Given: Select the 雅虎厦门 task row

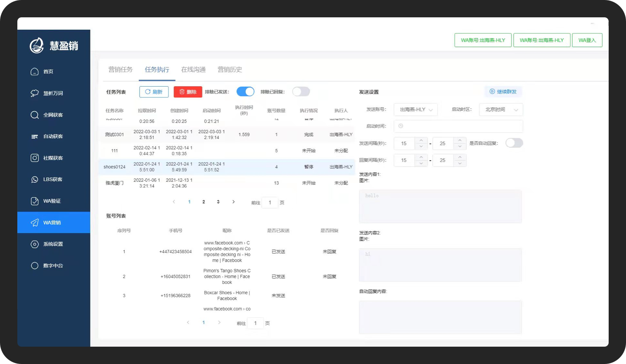Looking at the screenshot, I should point(227,183).
